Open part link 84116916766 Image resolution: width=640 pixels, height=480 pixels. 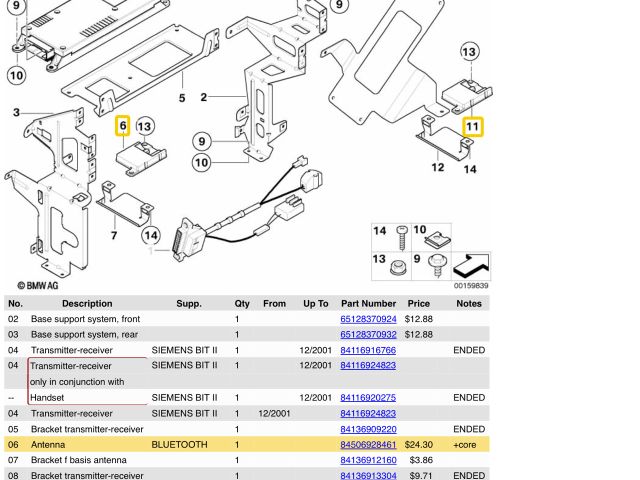coord(368,351)
